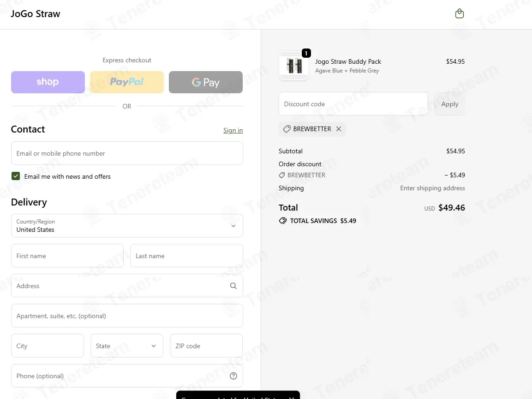Click the ZIP code field
532x399 pixels.
point(206,346)
